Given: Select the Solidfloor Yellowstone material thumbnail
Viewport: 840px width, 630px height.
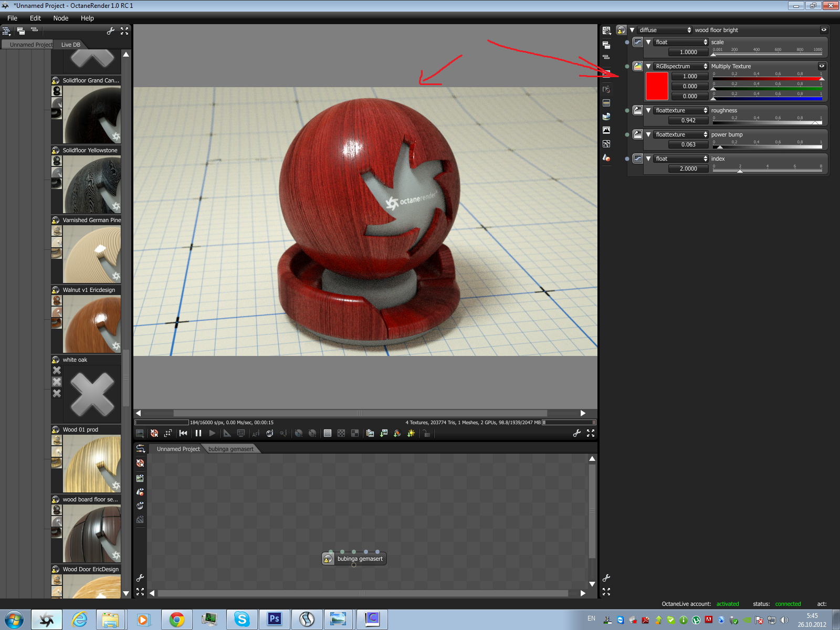Looking at the screenshot, I should tap(92, 185).
